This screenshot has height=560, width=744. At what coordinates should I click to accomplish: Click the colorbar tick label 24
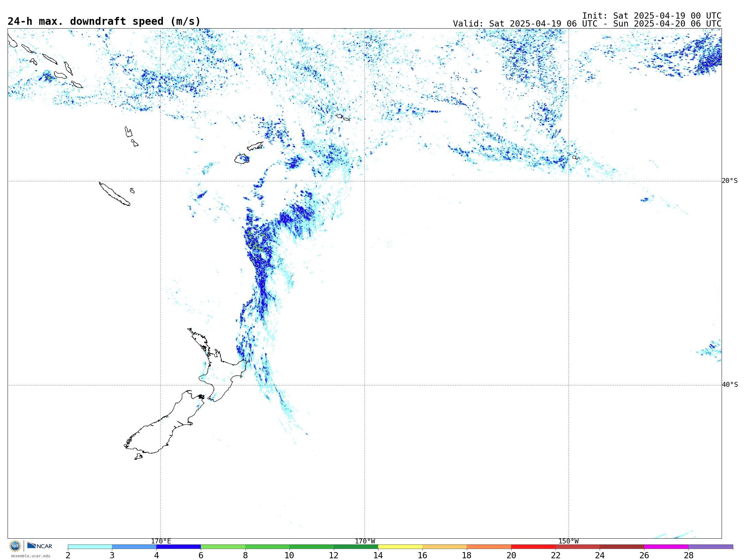(600, 555)
